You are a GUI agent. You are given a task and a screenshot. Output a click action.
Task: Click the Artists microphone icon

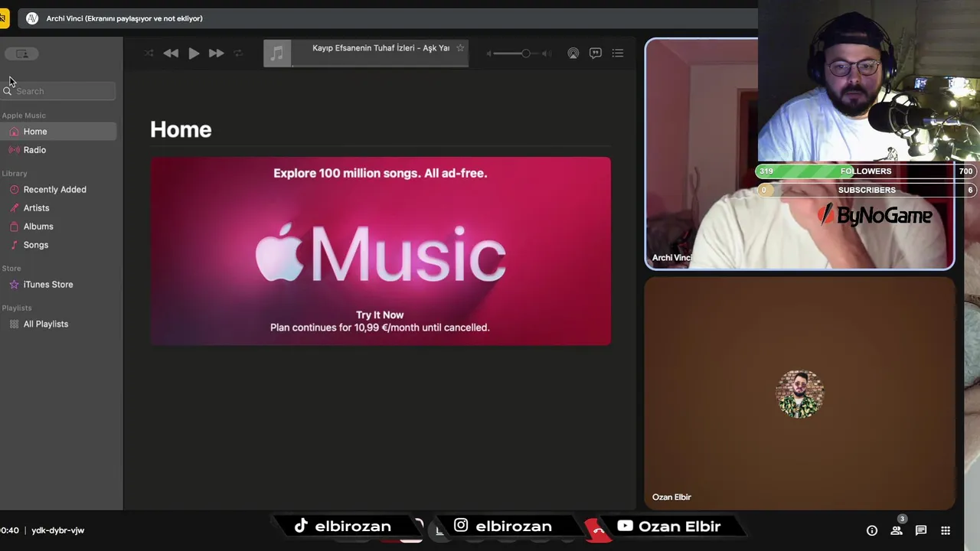pos(14,208)
